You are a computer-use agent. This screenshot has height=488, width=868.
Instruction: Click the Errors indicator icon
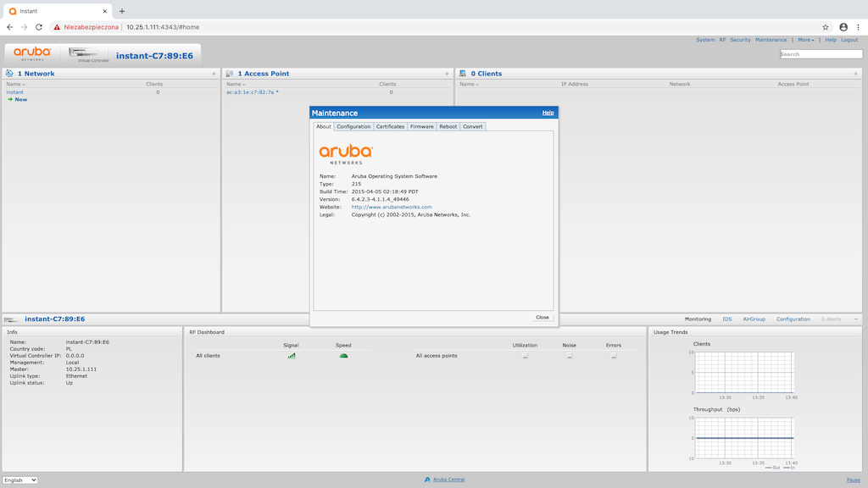click(x=614, y=356)
